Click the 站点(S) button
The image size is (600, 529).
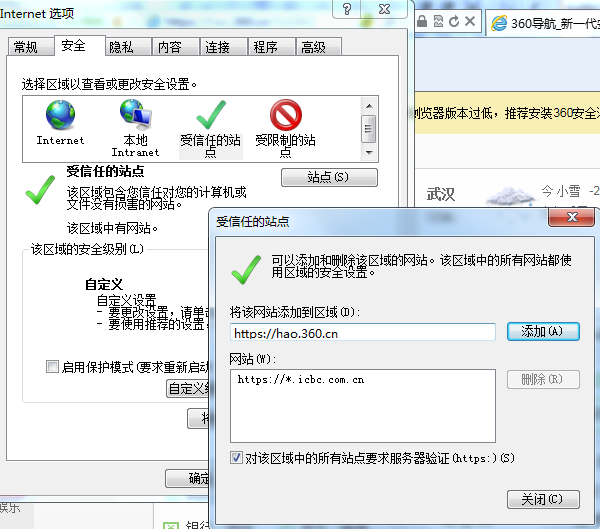[x=329, y=177]
